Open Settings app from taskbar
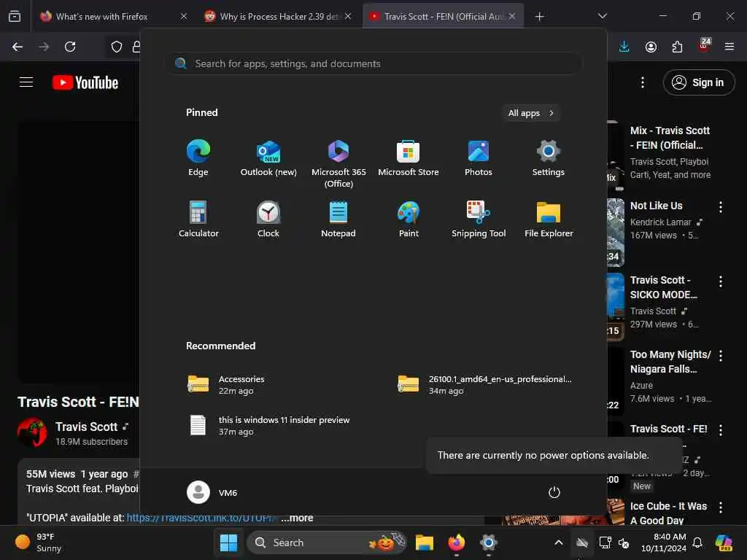This screenshot has width=747, height=560. click(488, 542)
